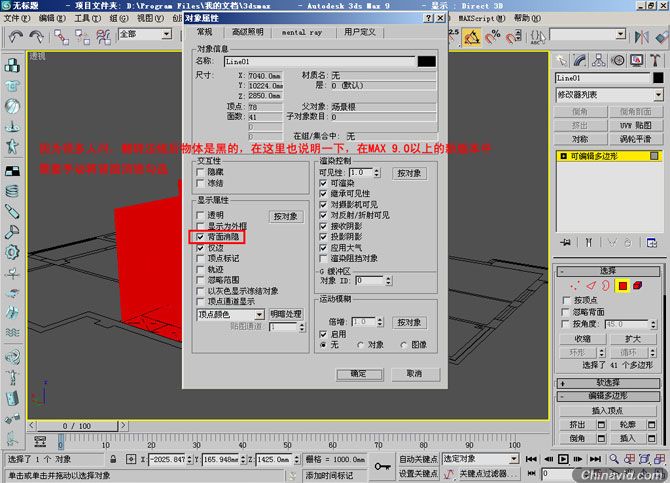Click the 收缩 selection button
The height and width of the screenshot is (483, 670).
pos(582,339)
